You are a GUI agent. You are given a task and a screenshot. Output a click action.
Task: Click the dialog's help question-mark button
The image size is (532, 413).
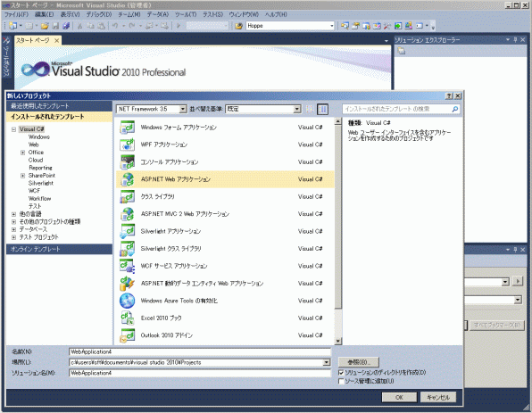coord(449,96)
